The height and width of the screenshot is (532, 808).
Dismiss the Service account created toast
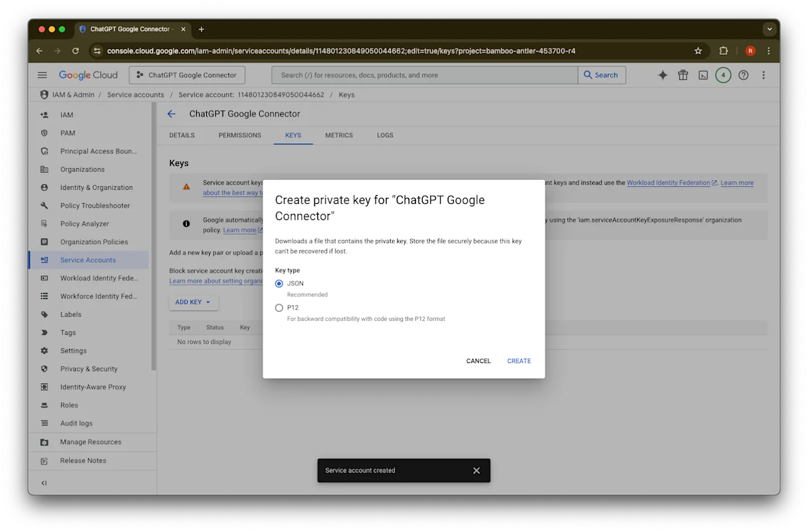click(477, 471)
